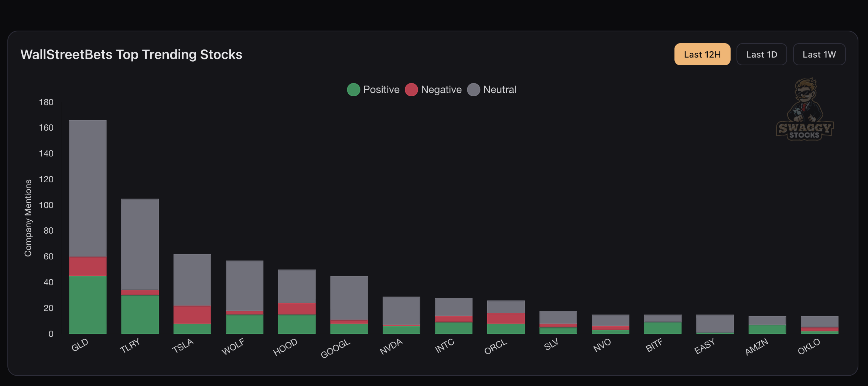Screen dimensions: 868x386
Task: Click the HOOD positive green bar segment
Action: click(297, 324)
